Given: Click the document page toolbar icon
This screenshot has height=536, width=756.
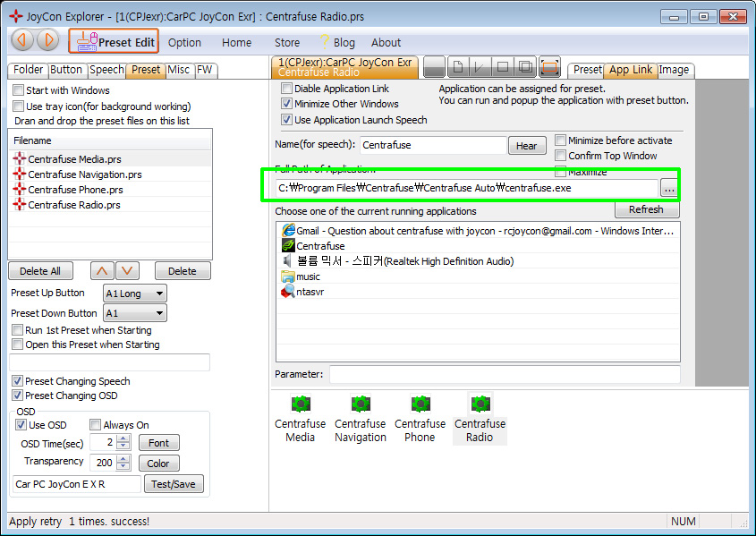Looking at the screenshot, I should (458, 67).
